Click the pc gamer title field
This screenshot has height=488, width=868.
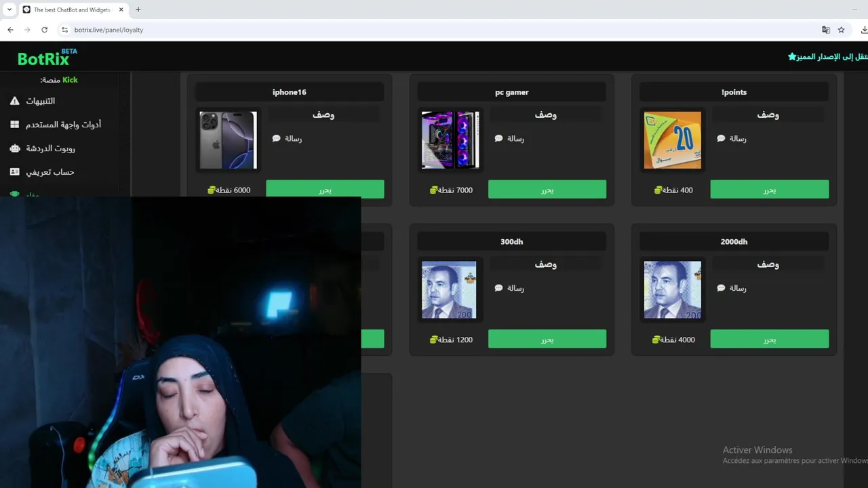click(512, 92)
